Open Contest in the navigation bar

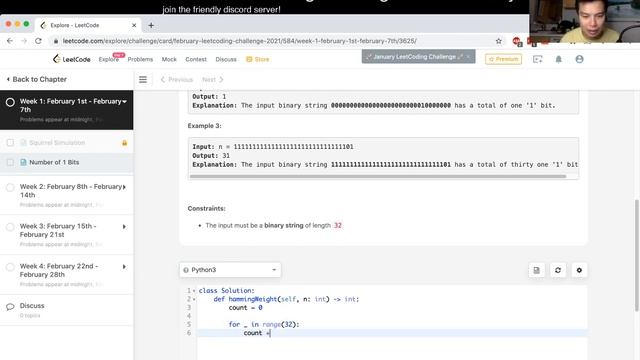[196, 59]
